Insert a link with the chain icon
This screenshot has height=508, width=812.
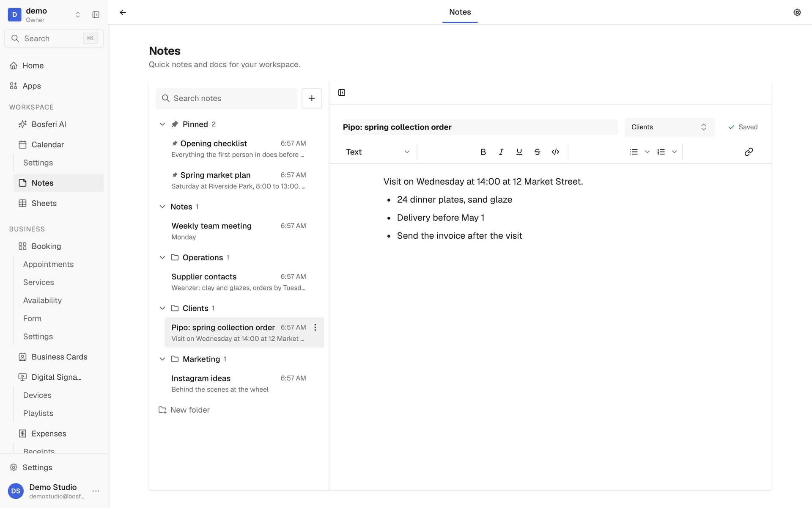[749, 152]
